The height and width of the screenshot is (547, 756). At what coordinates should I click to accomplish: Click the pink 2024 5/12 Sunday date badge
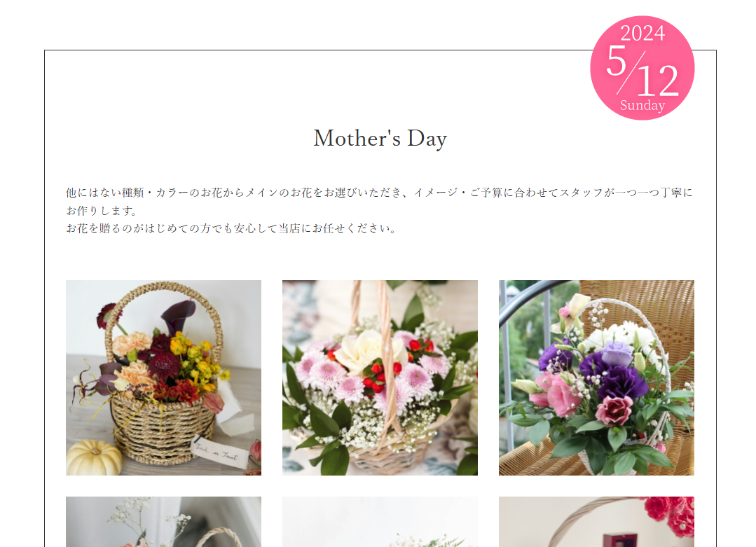pyautogui.click(x=642, y=68)
